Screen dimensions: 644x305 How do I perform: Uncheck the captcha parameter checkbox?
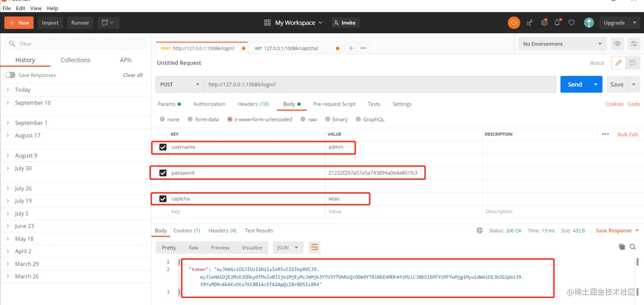tap(163, 199)
